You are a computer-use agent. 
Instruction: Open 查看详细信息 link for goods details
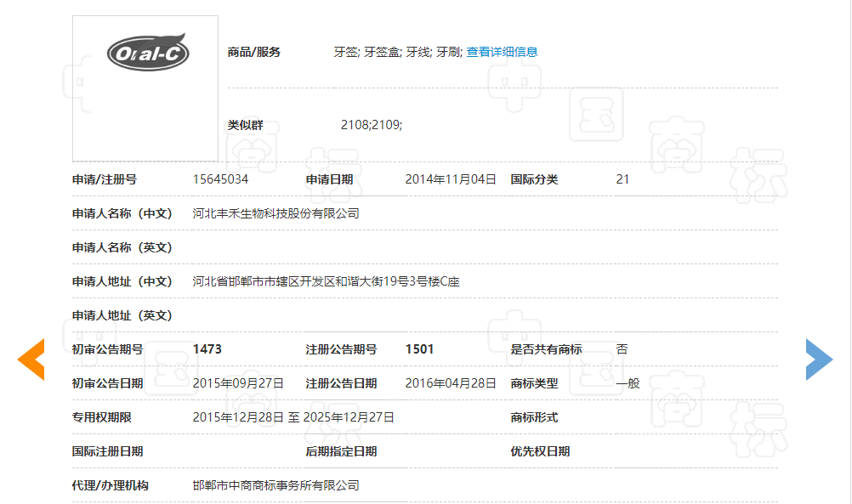502,52
